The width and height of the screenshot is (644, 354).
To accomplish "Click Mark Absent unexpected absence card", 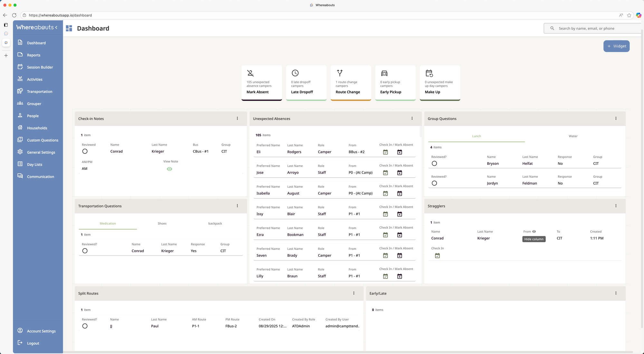I will pos(261,83).
